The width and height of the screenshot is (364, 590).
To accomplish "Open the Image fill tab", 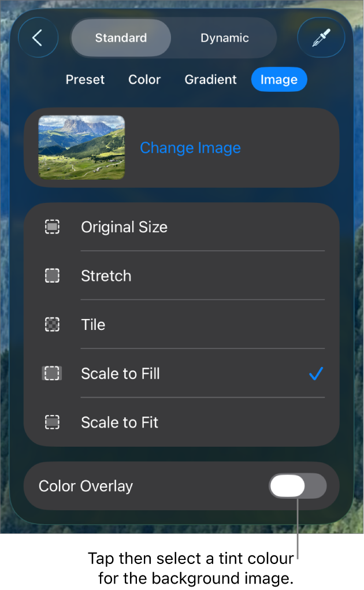I will 279,79.
